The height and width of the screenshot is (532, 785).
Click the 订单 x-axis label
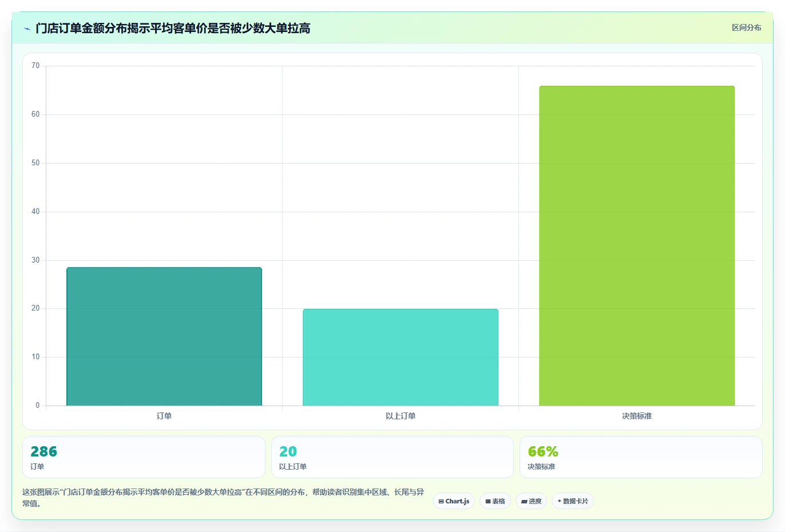click(164, 416)
